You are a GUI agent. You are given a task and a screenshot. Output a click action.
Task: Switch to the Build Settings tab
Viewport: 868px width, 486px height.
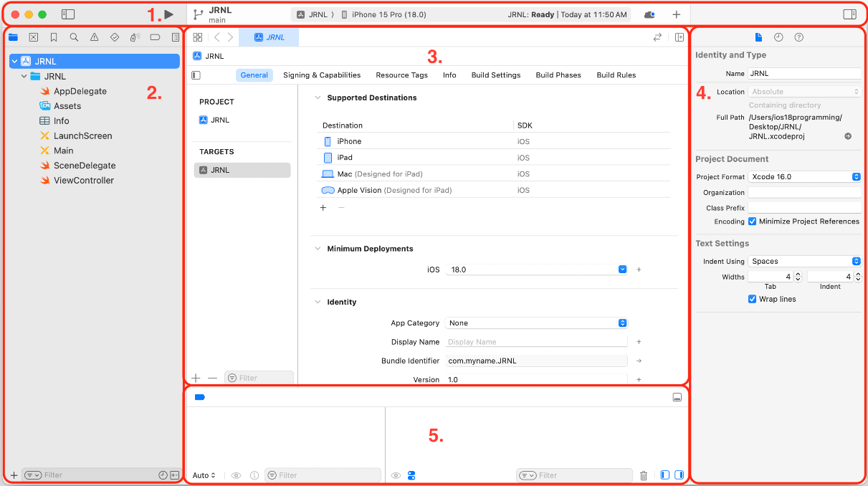(496, 75)
